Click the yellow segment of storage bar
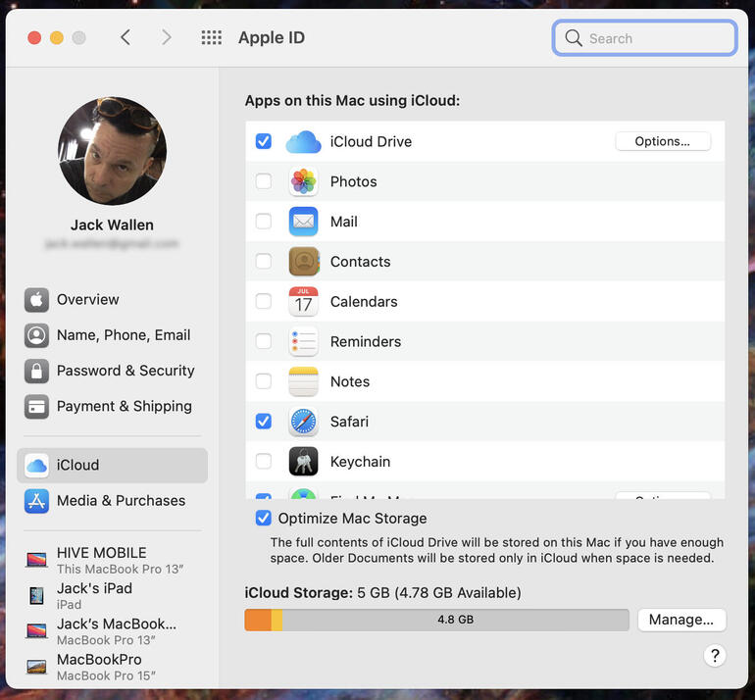Screen dimensions: 755x700 [277, 620]
